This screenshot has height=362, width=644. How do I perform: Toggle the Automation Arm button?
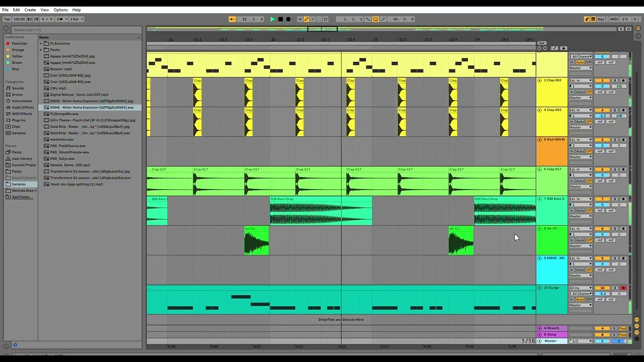click(306, 19)
